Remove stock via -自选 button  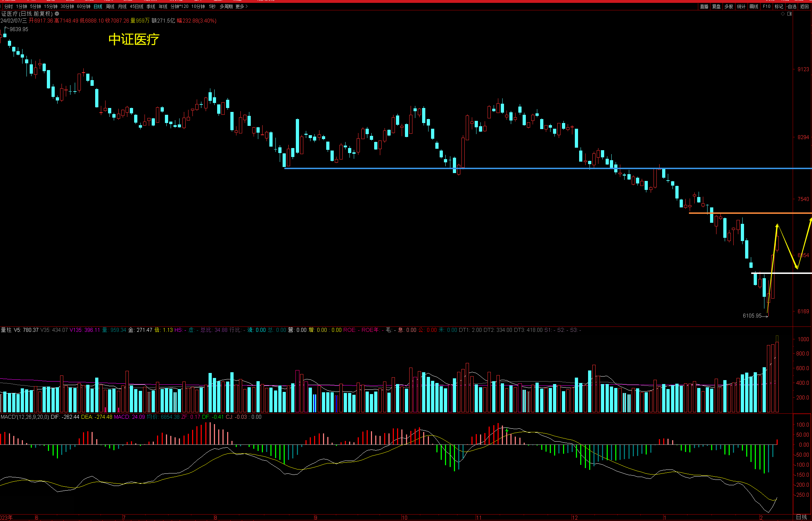pyautogui.click(x=792, y=6)
